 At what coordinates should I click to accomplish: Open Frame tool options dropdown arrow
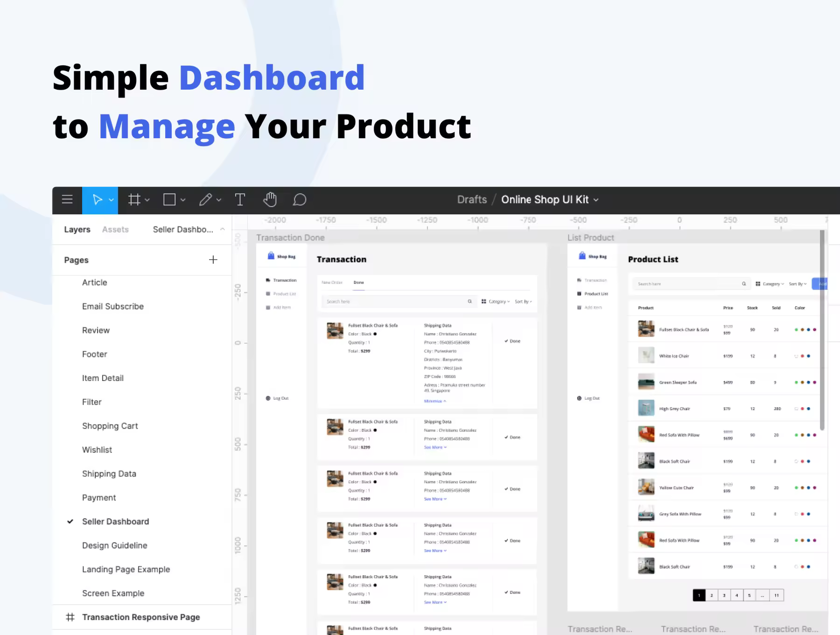147,200
